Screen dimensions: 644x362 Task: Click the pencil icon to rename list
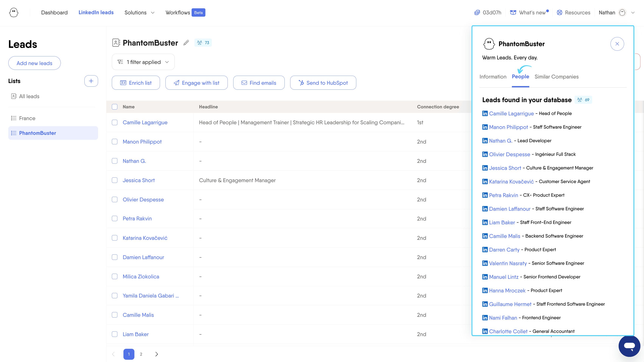pyautogui.click(x=186, y=43)
